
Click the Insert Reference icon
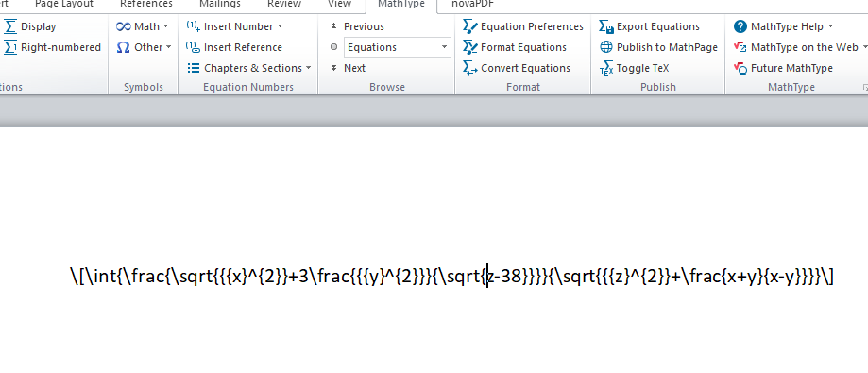(x=194, y=47)
